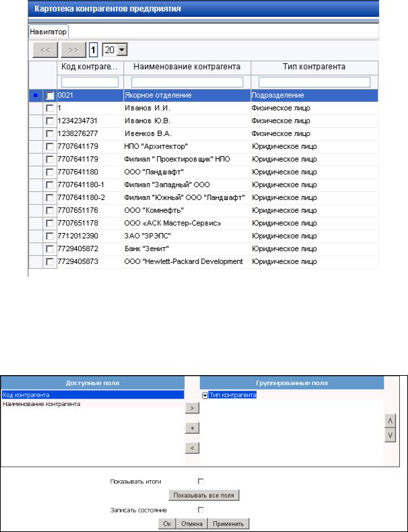Open the Навигатор tab

(48, 32)
